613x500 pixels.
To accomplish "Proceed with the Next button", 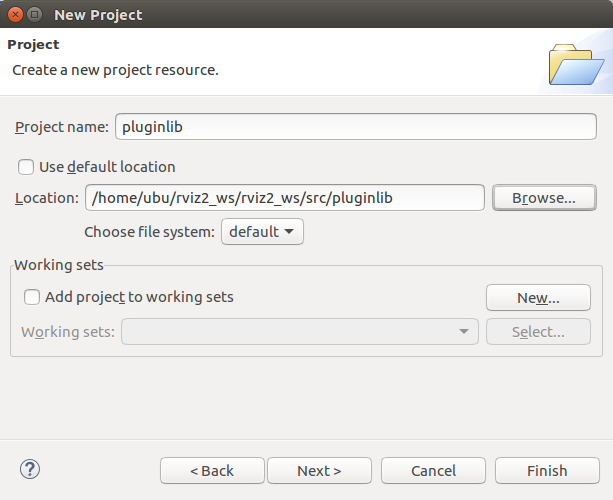I will (320, 471).
